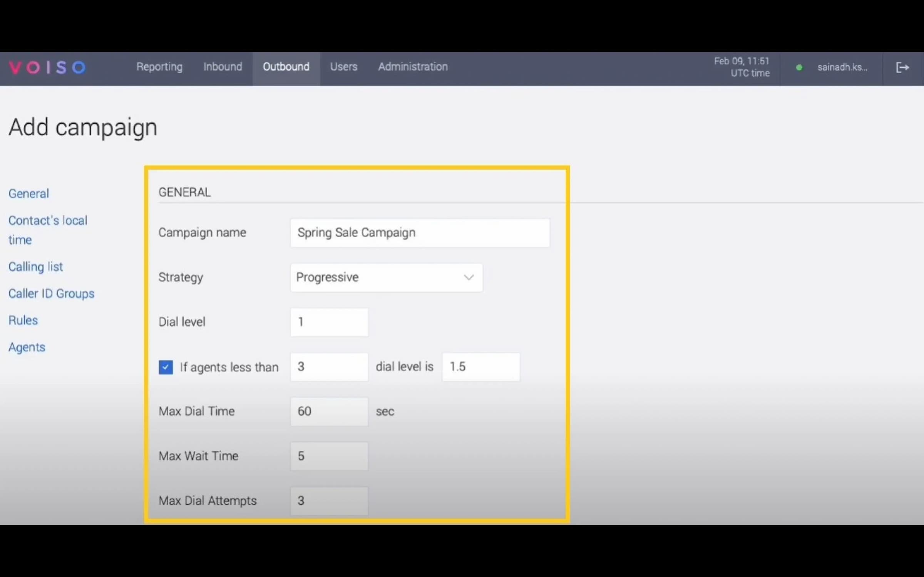The height and width of the screenshot is (577, 924).
Task: Click the Reporting navigation icon
Action: [159, 66]
